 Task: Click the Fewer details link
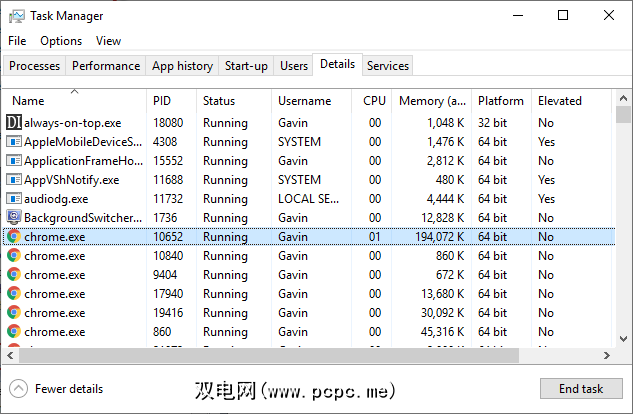(x=69, y=389)
